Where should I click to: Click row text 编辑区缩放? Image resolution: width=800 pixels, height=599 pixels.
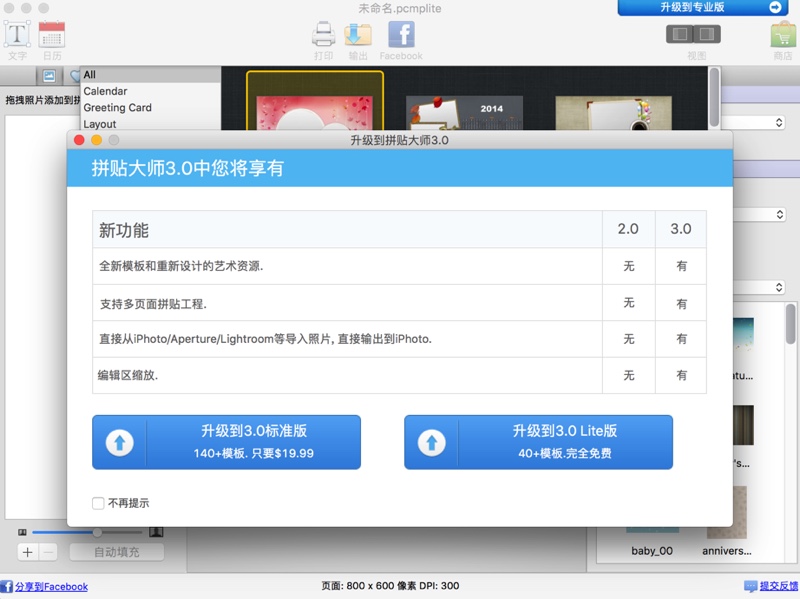point(128,376)
